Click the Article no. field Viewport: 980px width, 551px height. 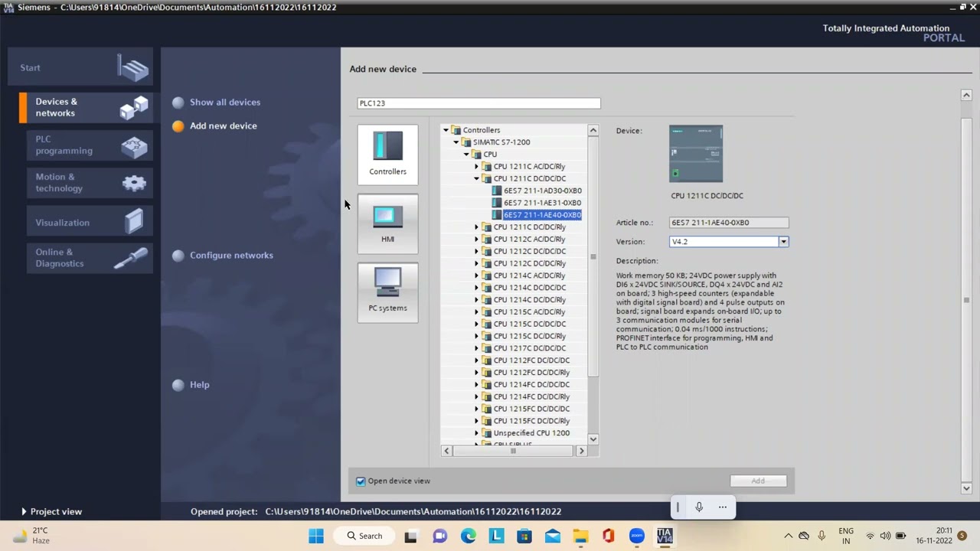click(729, 222)
